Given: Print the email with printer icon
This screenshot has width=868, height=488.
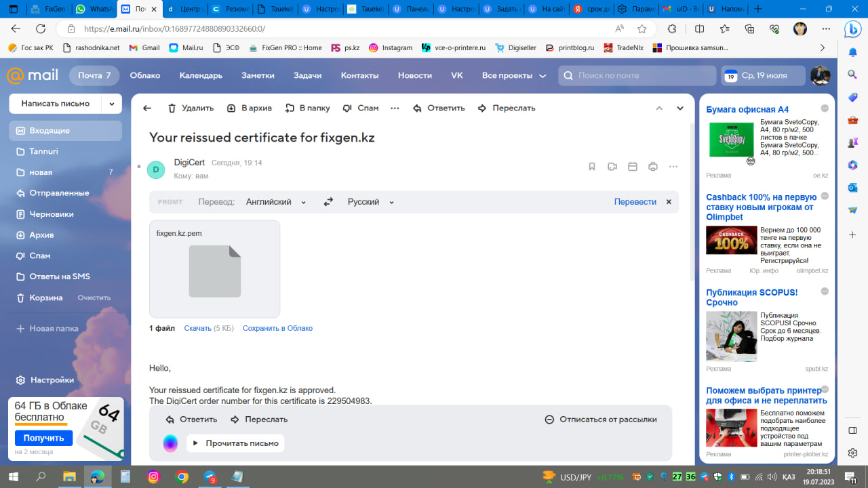Looking at the screenshot, I should tap(653, 167).
